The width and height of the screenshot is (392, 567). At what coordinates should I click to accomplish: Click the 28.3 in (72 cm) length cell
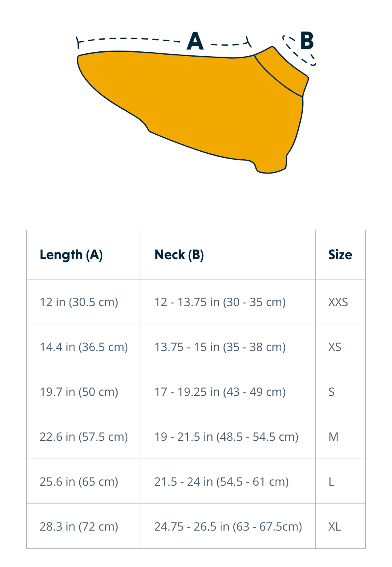coord(79,527)
